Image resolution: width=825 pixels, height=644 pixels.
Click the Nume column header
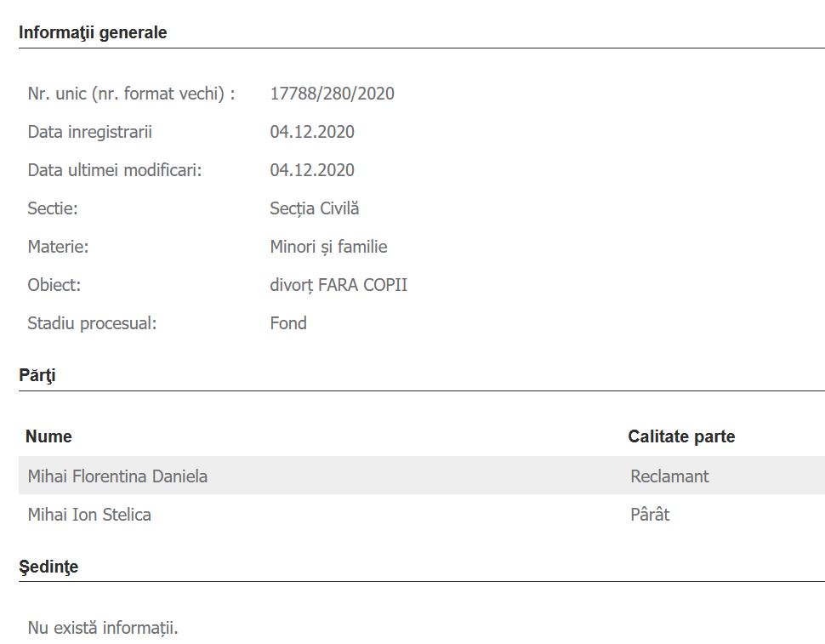click(x=48, y=436)
